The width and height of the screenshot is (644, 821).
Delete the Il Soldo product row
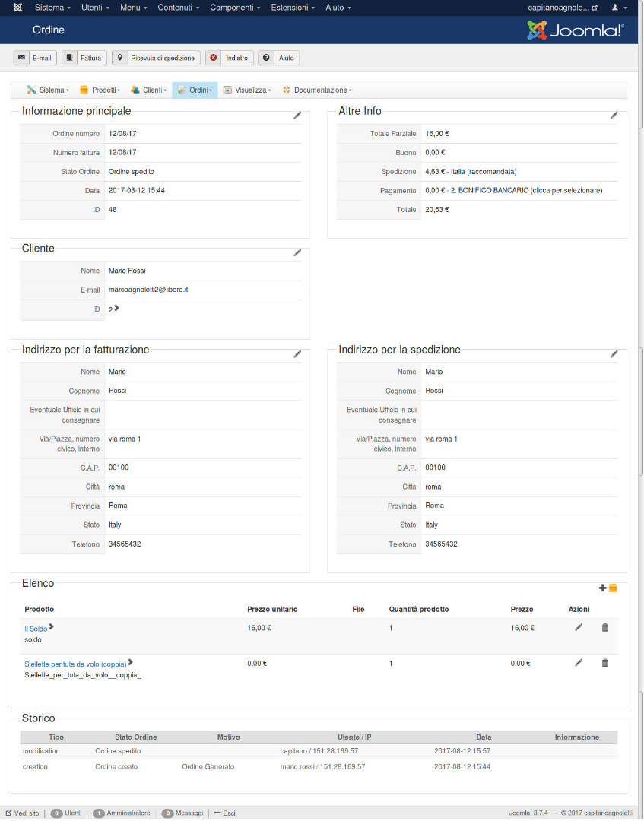(605, 628)
